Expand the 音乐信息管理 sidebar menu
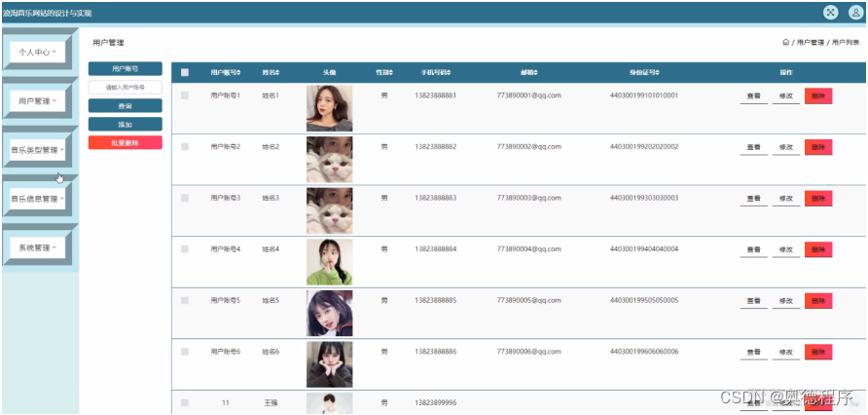The image size is (868, 415). (x=38, y=199)
